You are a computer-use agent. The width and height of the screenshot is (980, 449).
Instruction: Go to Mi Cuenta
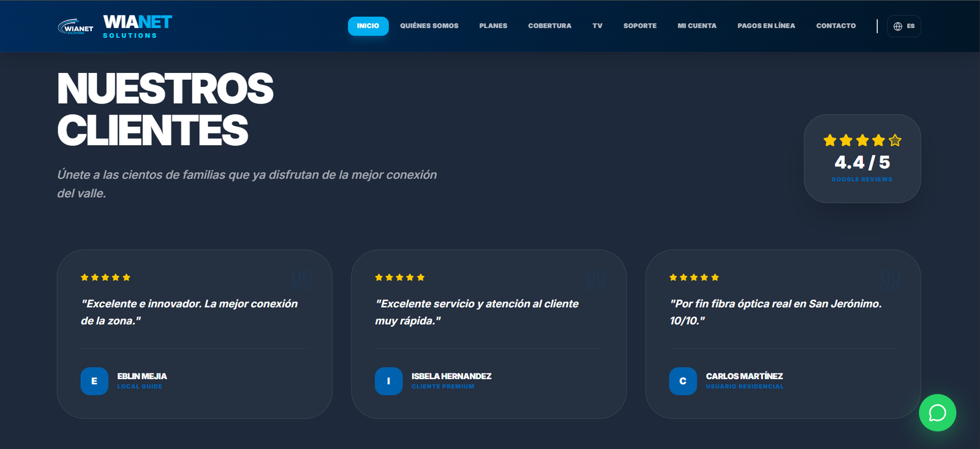click(697, 26)
